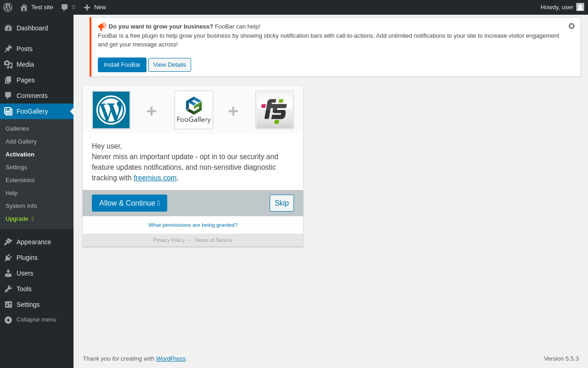
Task: Open the Appearance menu
Action: [37, 242]
